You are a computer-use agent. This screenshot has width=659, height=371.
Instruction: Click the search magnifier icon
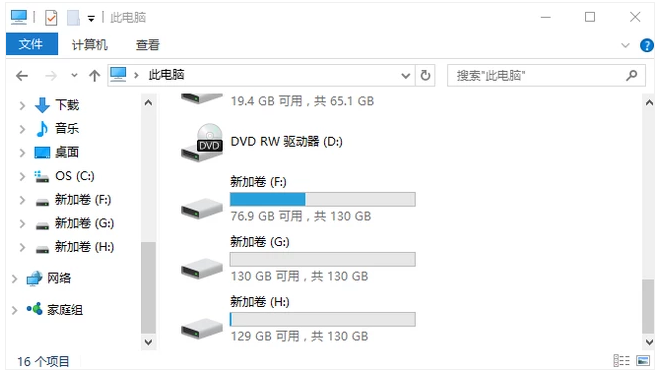pos(631,76)
